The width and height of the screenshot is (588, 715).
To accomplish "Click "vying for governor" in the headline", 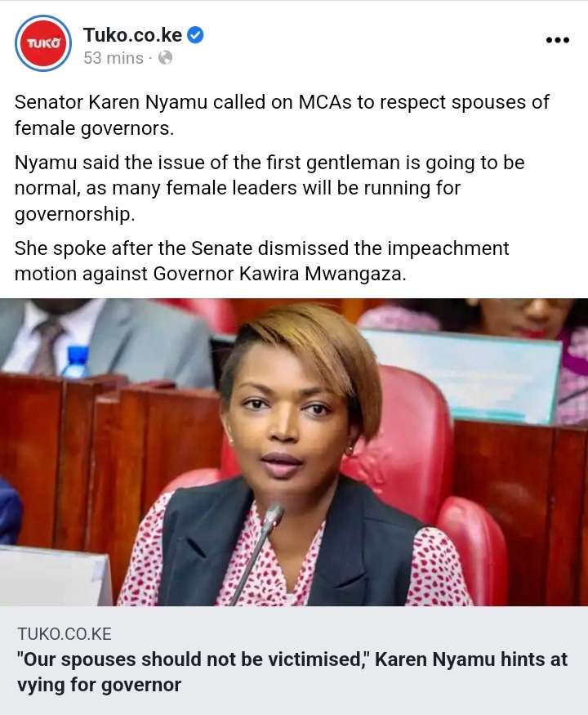I will [x=99, y=685].
